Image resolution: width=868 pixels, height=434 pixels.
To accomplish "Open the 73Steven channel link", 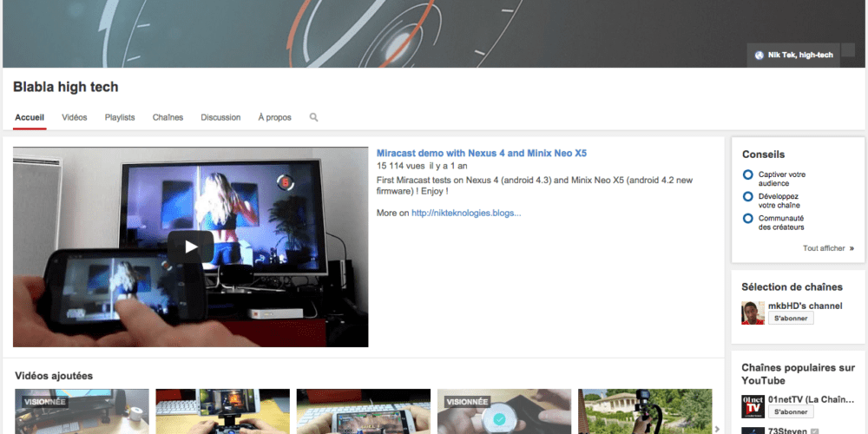I will click(788, 431).
